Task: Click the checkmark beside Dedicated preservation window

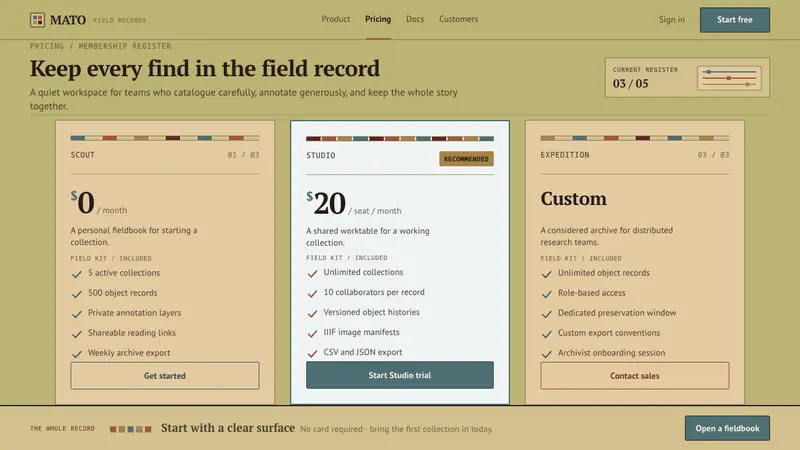Action: 547,314
